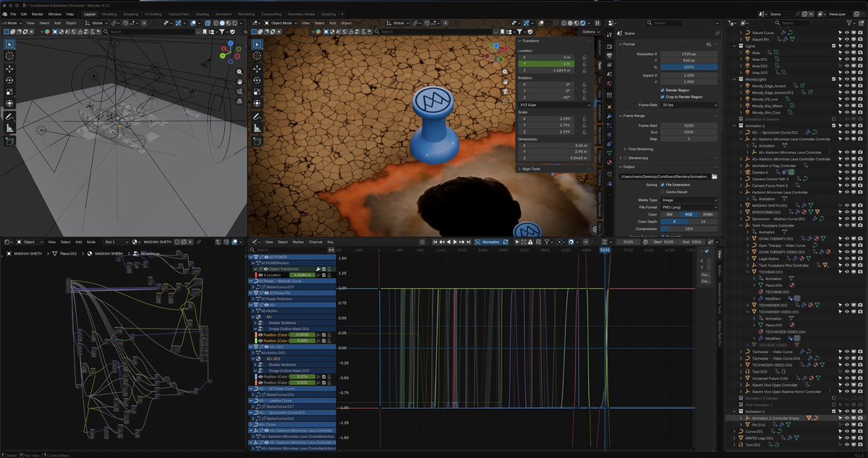Screen dimensions: 868x458
Task: Toggle the Render Region checkbox
Action: tap(663, 90)
